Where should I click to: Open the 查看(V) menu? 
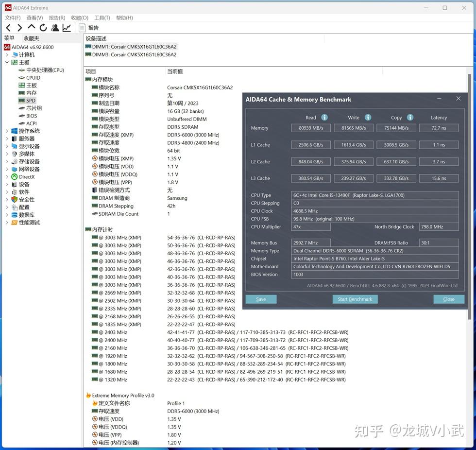(x=34, y=18)
